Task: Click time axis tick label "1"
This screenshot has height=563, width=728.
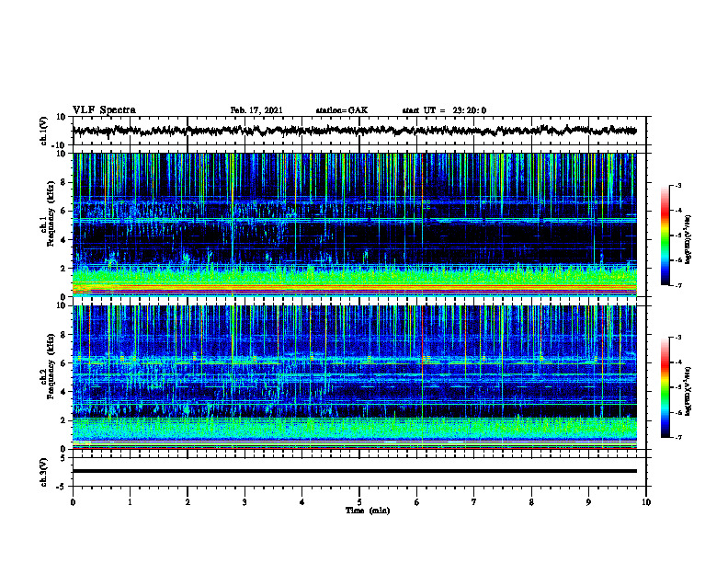Action: pyautogui.click(x=130, y=502)
